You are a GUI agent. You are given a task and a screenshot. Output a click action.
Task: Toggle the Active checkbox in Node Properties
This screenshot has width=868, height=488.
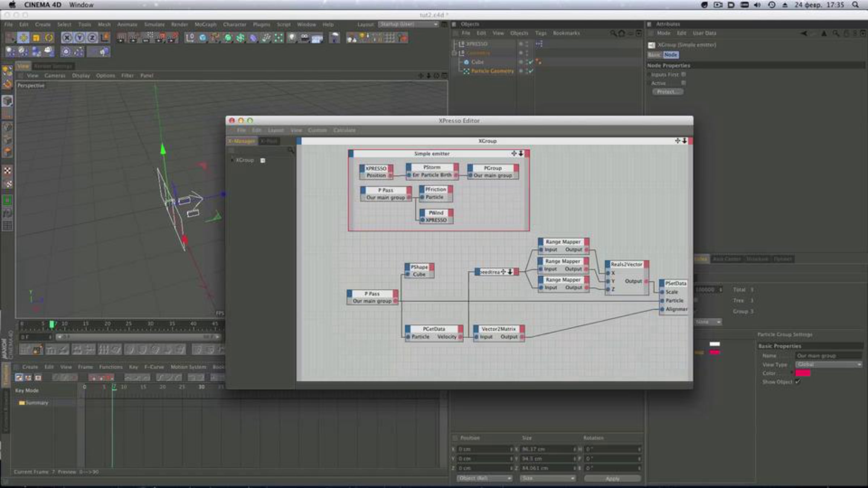click(684, 83)
